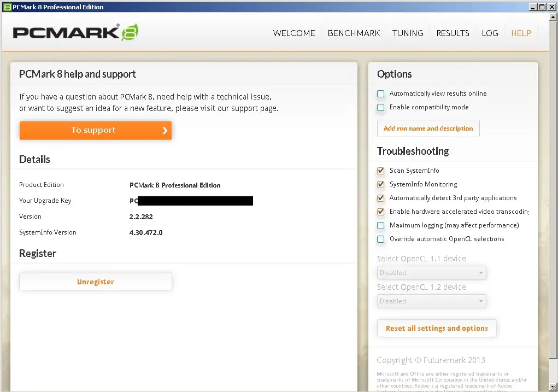Image resolution: width=558 pixels, height=392 pixels.
Task: View the Results tab
Action: pyautogui.click(x=453, y=33)
